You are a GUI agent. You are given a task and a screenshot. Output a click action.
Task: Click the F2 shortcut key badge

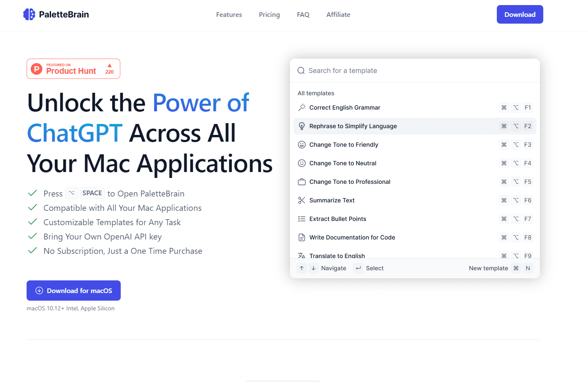(528, 126)
